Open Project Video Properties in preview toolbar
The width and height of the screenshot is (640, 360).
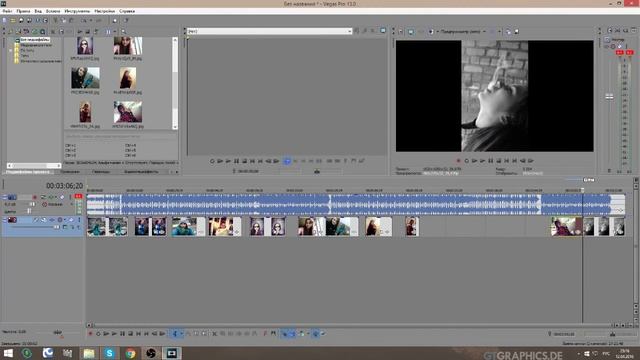(x=400, y=31)
